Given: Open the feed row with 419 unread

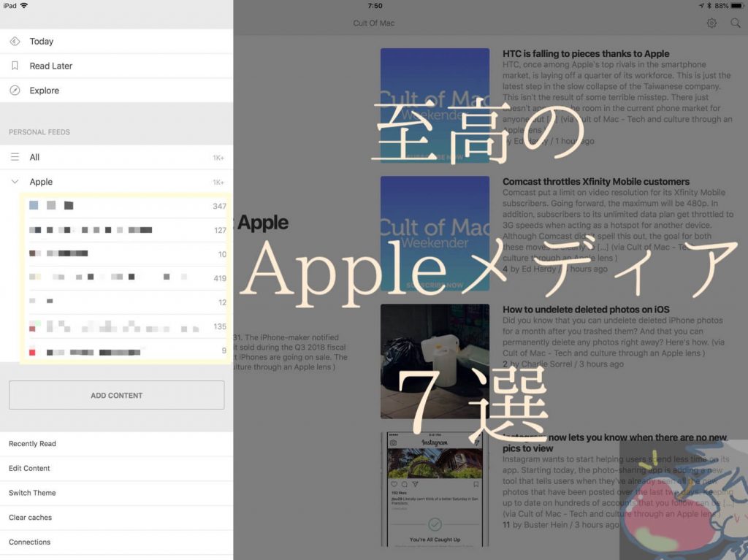Looking at the screenshot, I should [x=126, y=277].
